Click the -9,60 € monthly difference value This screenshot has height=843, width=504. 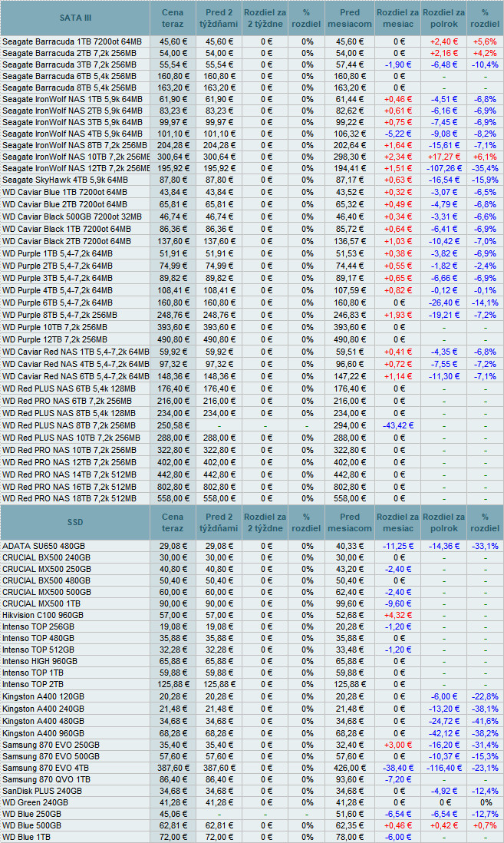pyautogui.click(x=398, y=603)
